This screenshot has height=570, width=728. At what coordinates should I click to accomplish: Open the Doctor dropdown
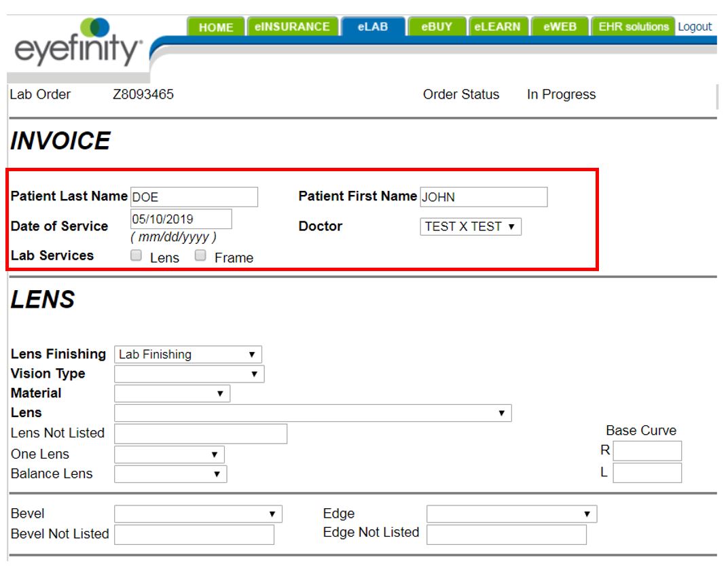tap(471, 227)
